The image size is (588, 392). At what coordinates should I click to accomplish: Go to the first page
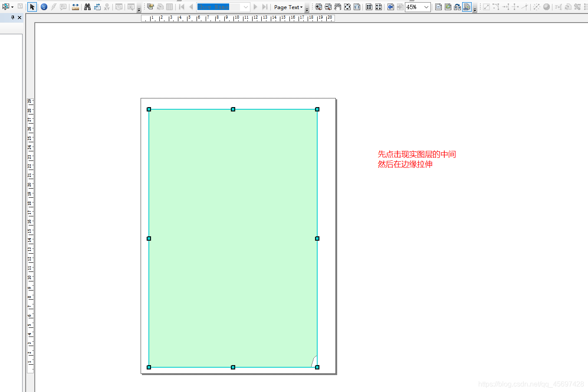[x=181, y=7]
